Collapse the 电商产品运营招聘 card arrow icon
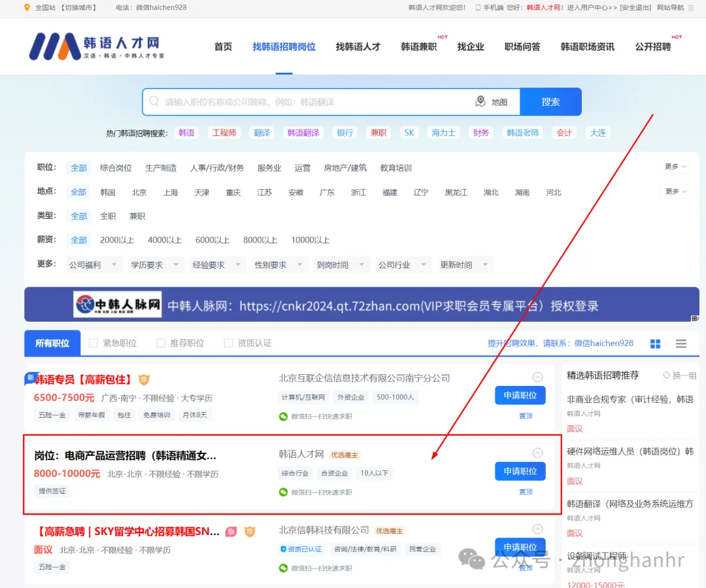706x588 pixels. [x=537, y=453]
